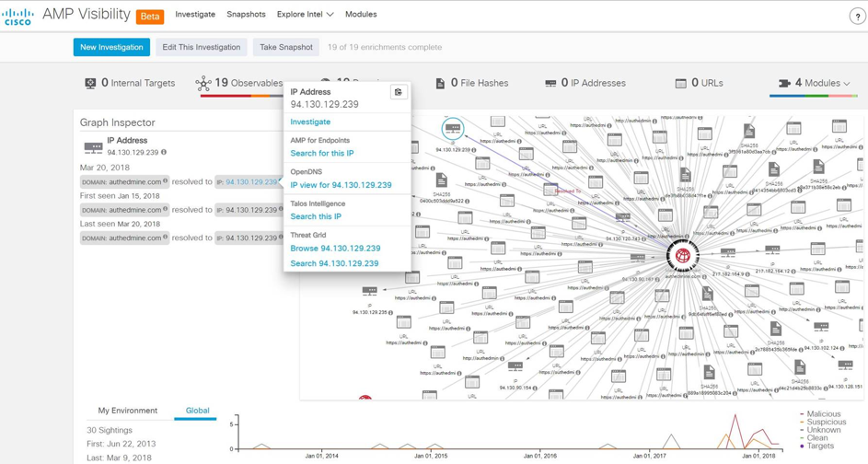Click the Cisco logo
The image size is (868, 464).
click(x=17, y=16)
